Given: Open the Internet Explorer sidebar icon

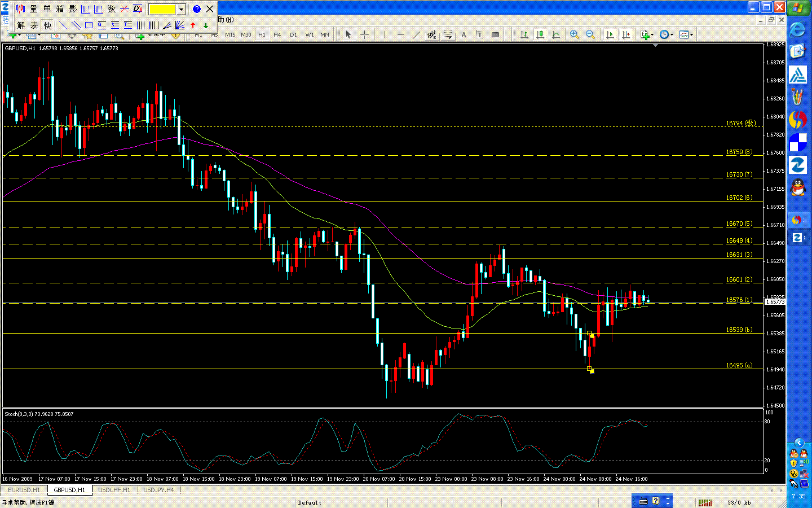Looking at the screenshot, I should (798, 29).
